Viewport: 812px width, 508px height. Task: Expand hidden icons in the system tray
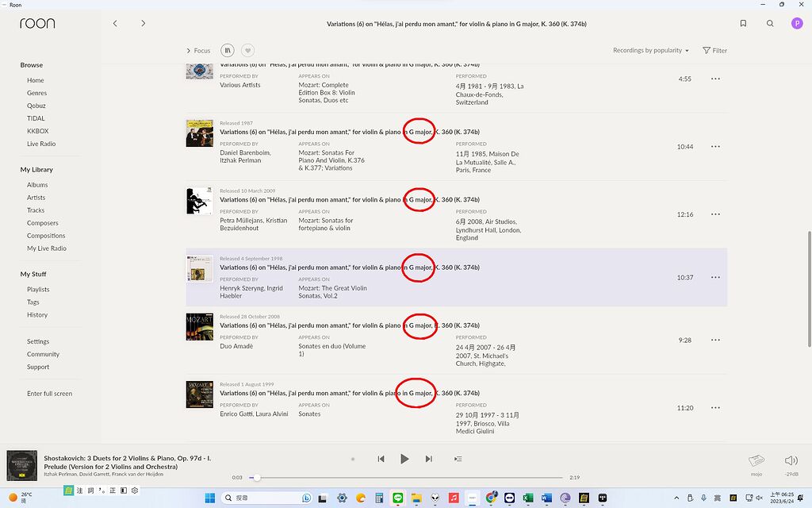tap(676, 499)
